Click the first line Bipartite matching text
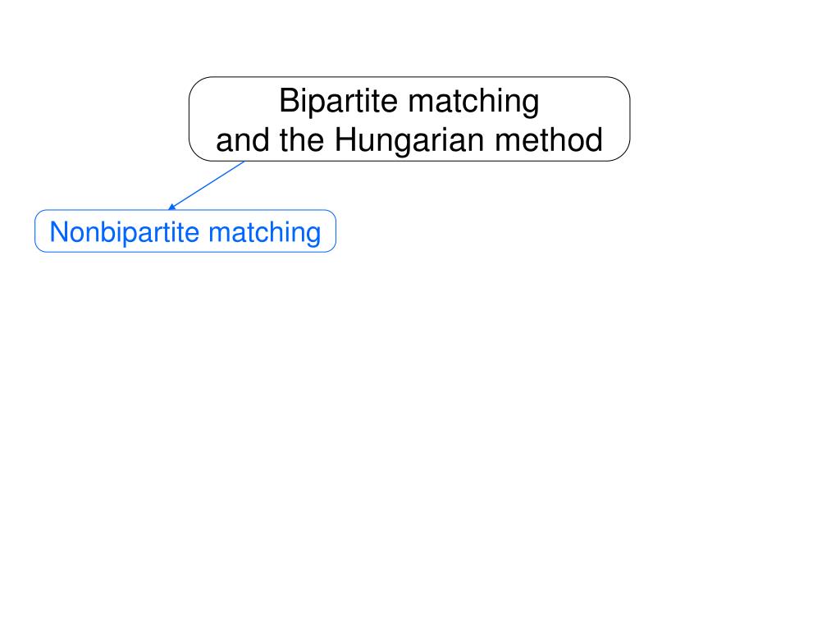Viewport: 840px width, 630px height. point(409,101)
